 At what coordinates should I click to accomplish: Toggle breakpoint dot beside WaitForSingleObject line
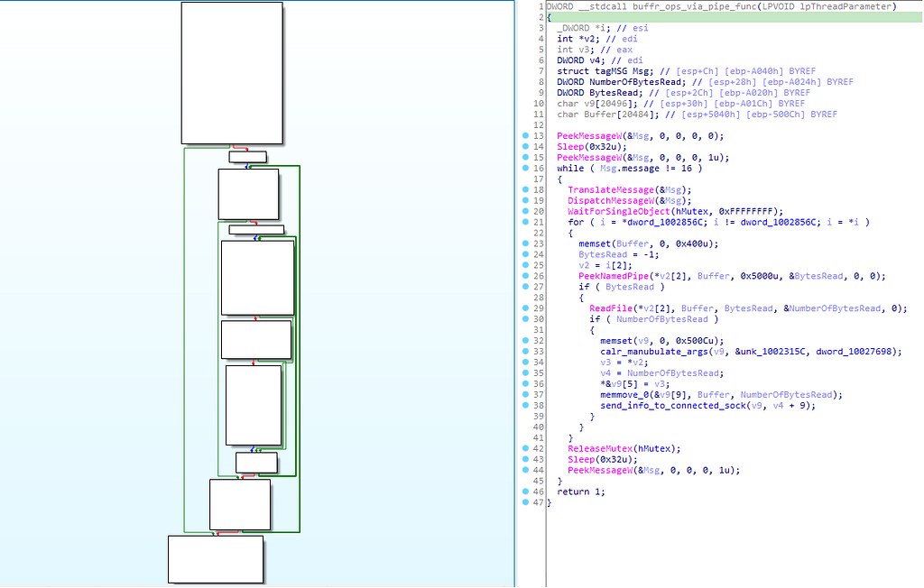tap(526, 211)
